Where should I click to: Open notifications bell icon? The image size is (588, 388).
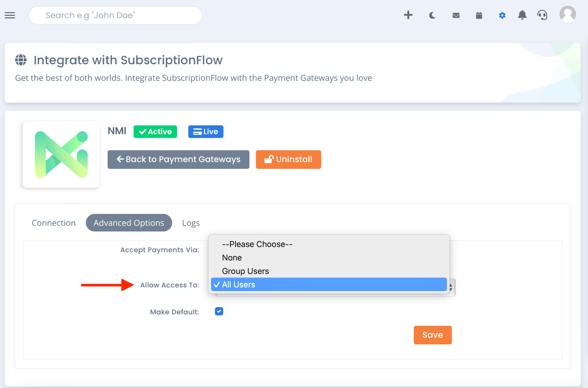point(522,15)
